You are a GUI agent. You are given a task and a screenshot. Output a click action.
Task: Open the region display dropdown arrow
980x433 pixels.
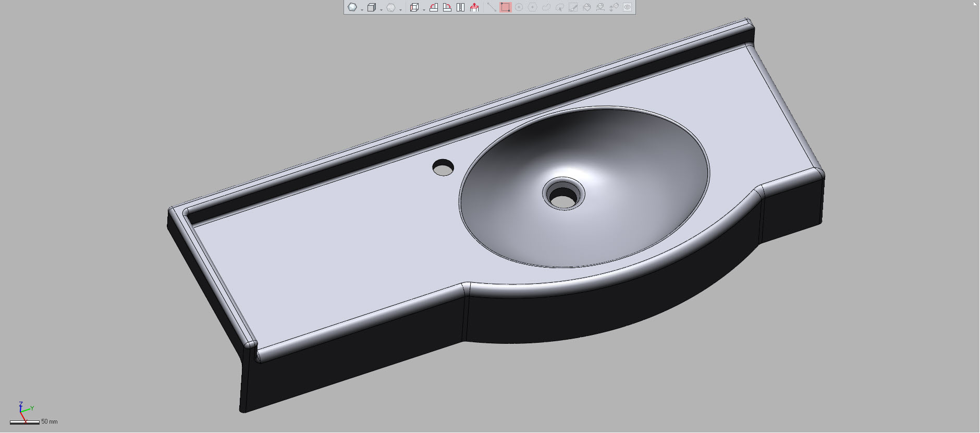pyautogui.click(x=400, y=9)
